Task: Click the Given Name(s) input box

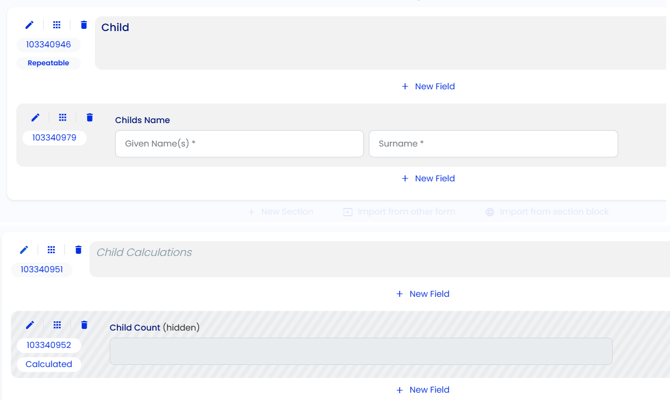Action: pyautogui.click(x=239, y=144)
